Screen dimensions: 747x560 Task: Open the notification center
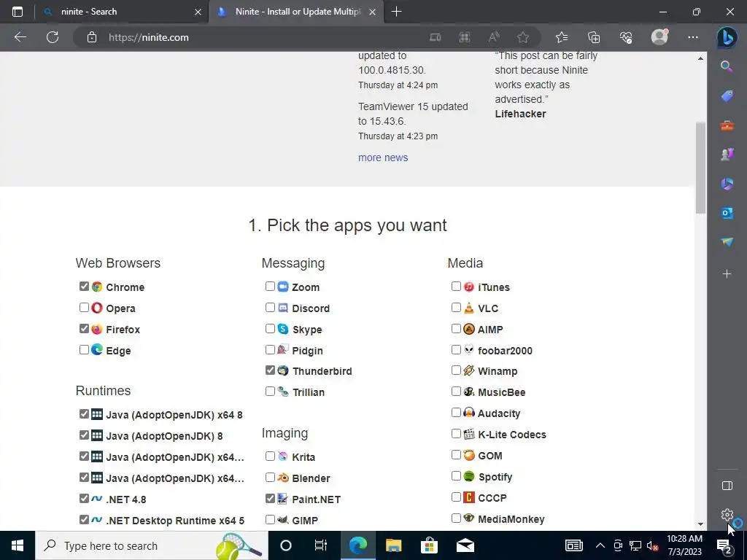724,545
